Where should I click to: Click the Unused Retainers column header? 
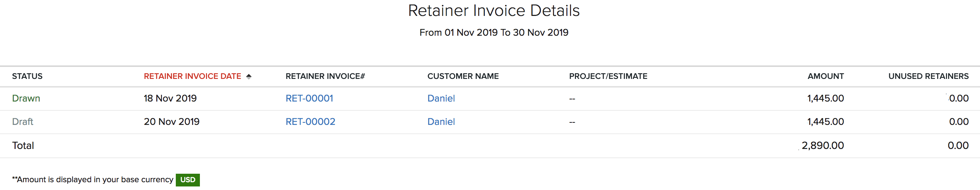tap(928, 76)
